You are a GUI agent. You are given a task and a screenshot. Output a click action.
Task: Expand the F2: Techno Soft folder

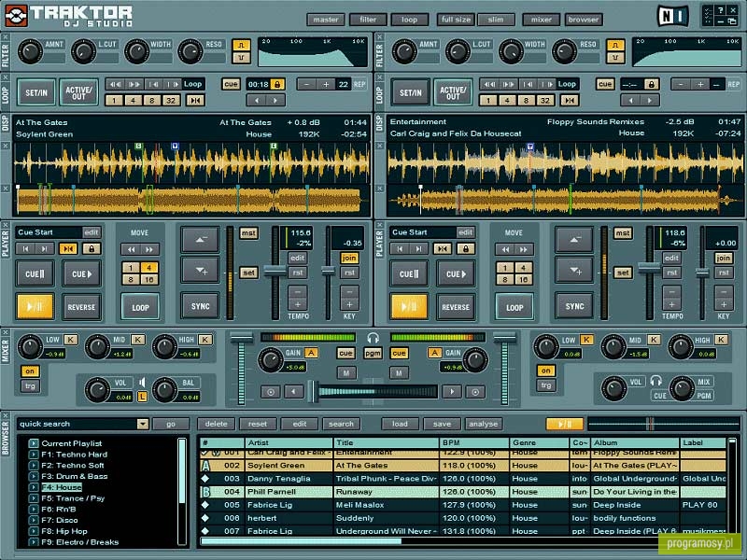point(34,465)
